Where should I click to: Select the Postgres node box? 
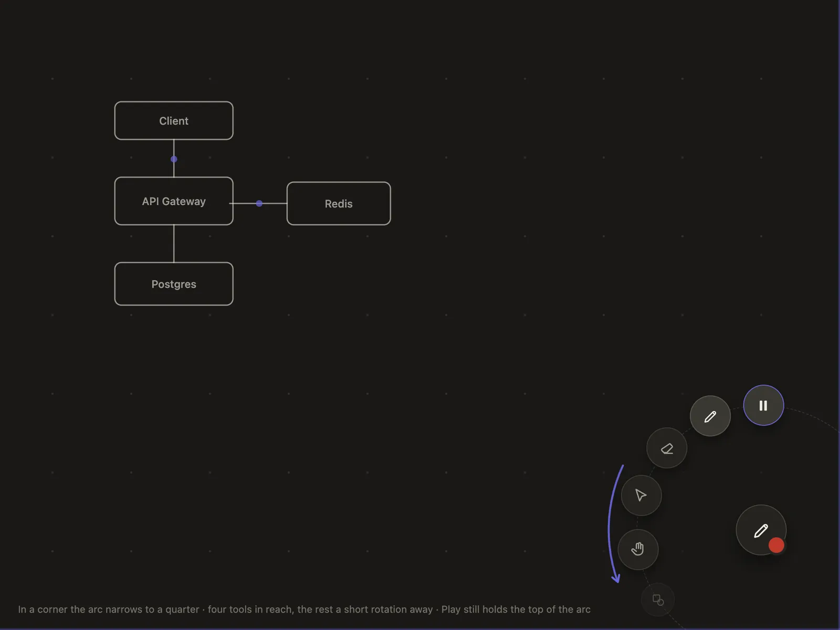pos(174,284)
